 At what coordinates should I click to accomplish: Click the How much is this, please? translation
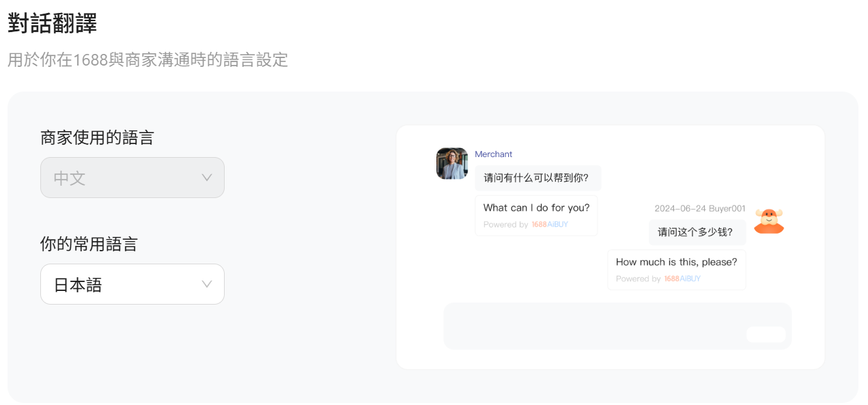click(x=676, y=262)
